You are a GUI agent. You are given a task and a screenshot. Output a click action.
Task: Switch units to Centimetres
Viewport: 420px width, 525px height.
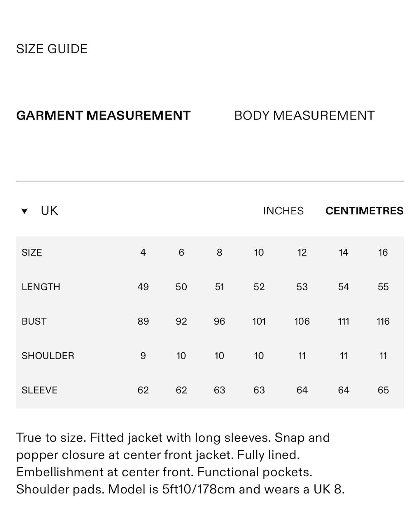click(364, 211)
